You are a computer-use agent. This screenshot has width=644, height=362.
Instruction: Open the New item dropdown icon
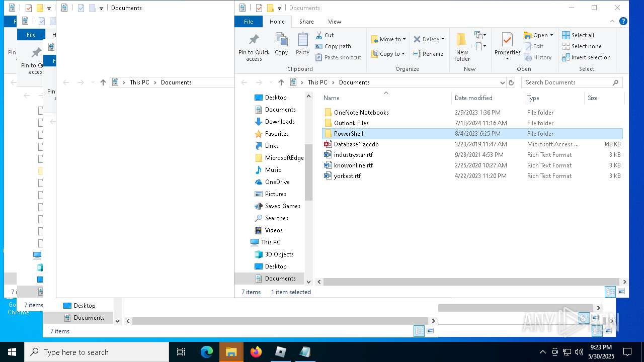[x=480, y=35]
